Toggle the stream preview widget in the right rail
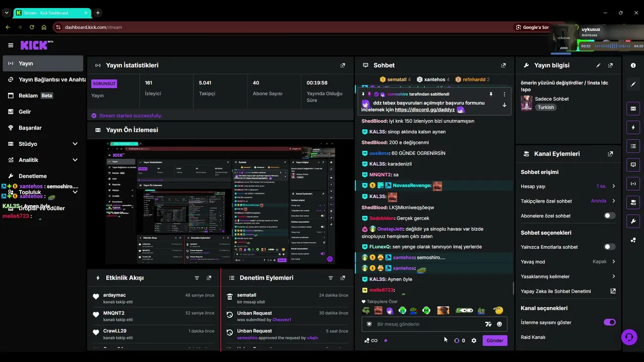Viewport: 644px width, 362px height. [x=633, y=109]
